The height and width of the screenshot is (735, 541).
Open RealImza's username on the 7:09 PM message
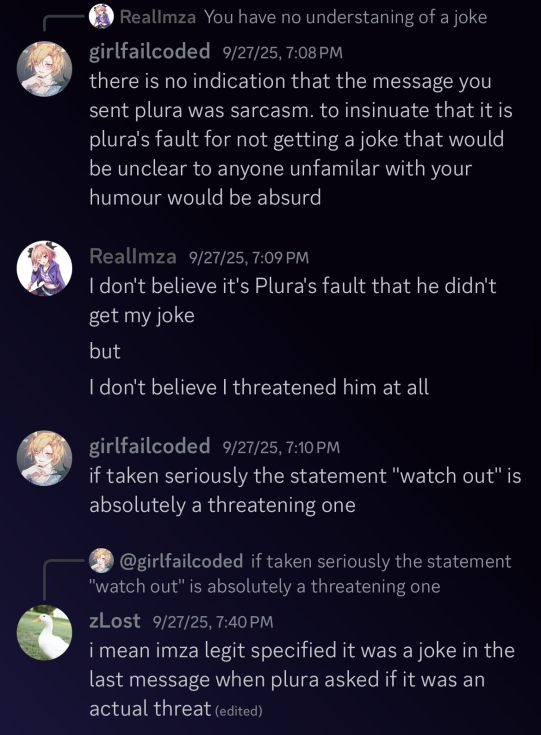(133, 256)
